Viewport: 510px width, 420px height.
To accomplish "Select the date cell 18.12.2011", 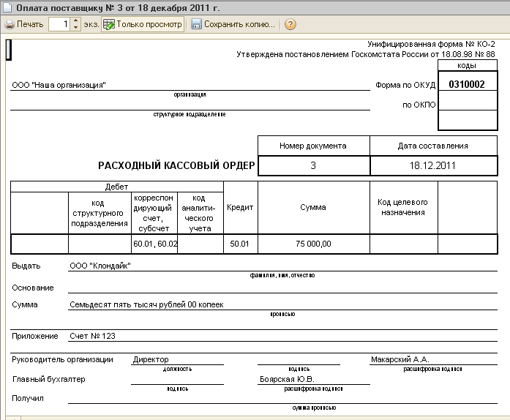I will (433, 165).
